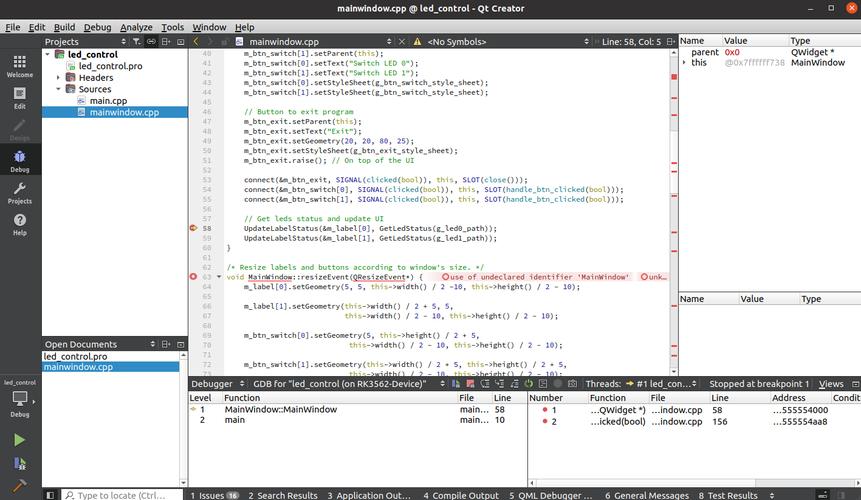Toggle the left sidebar visibility icon
Viewport: 861px width, 500px height.
49,495
